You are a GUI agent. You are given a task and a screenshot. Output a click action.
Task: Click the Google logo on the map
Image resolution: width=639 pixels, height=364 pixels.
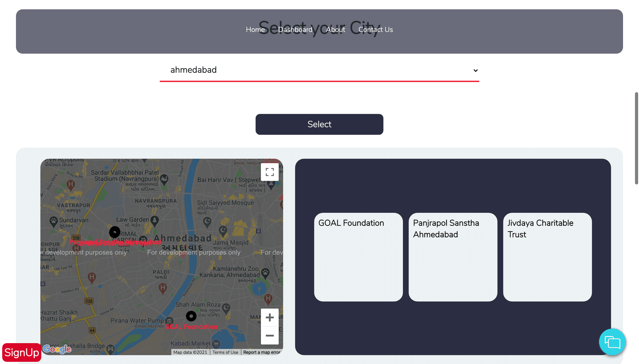click(57, 349)
